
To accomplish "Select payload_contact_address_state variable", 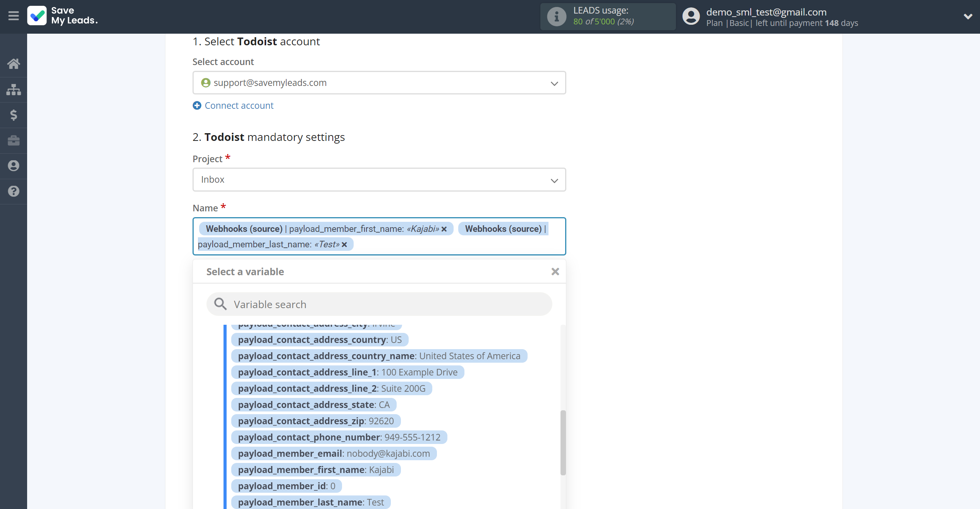I will click(x=314, y=405).
